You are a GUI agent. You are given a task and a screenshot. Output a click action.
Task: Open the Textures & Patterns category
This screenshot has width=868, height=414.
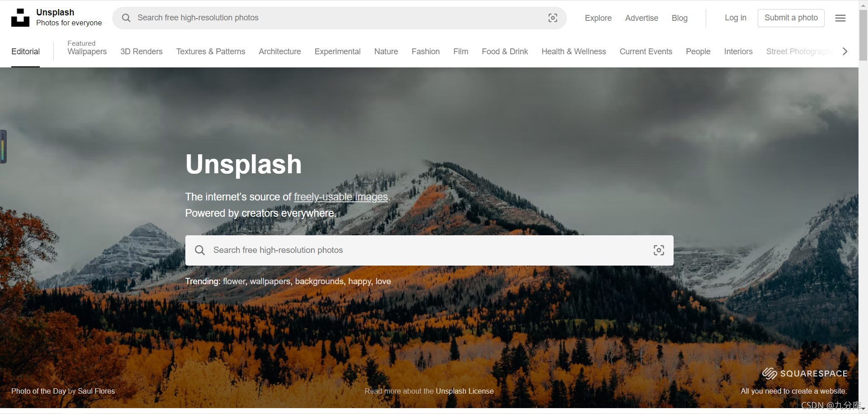211,52
